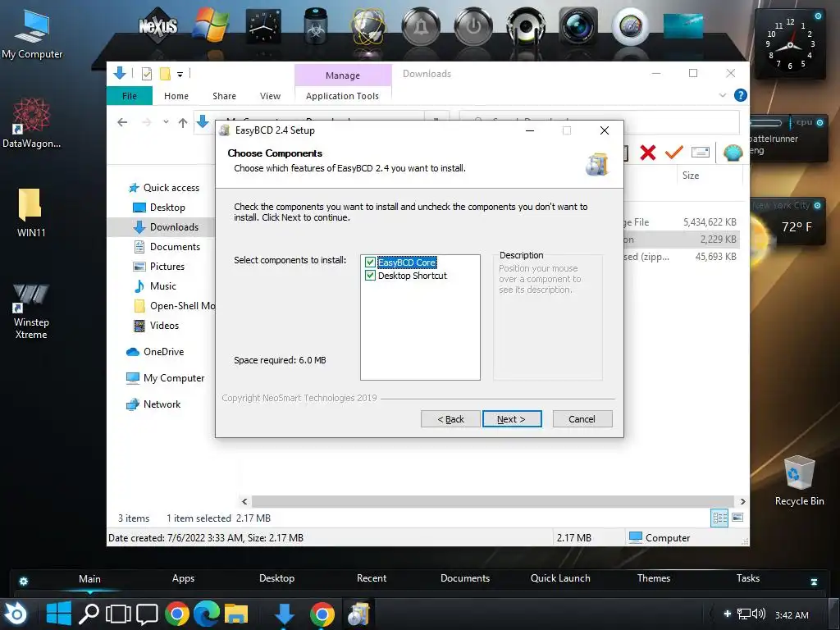This screenshot has width=840, height=630.
Task: Open the teal wallpaper dock thumbnail
Action: pos(683,25)
